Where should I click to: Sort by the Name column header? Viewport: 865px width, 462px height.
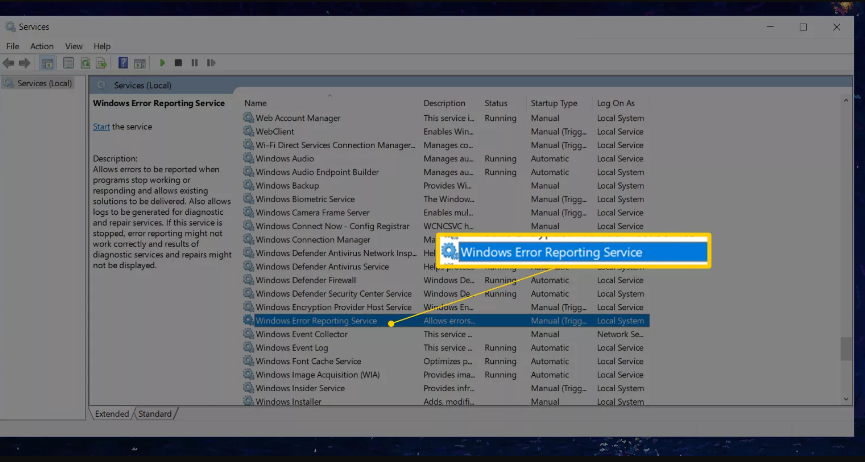pos(255,103)
